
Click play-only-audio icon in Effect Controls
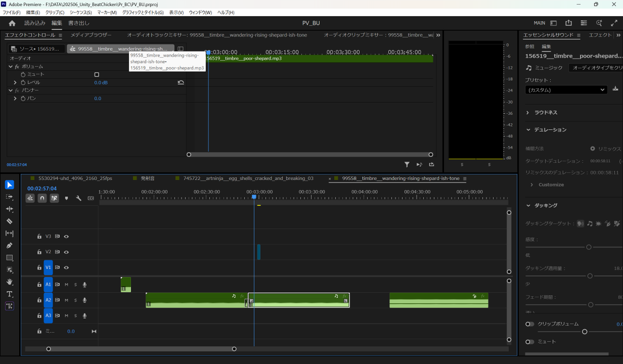point(419,165)
